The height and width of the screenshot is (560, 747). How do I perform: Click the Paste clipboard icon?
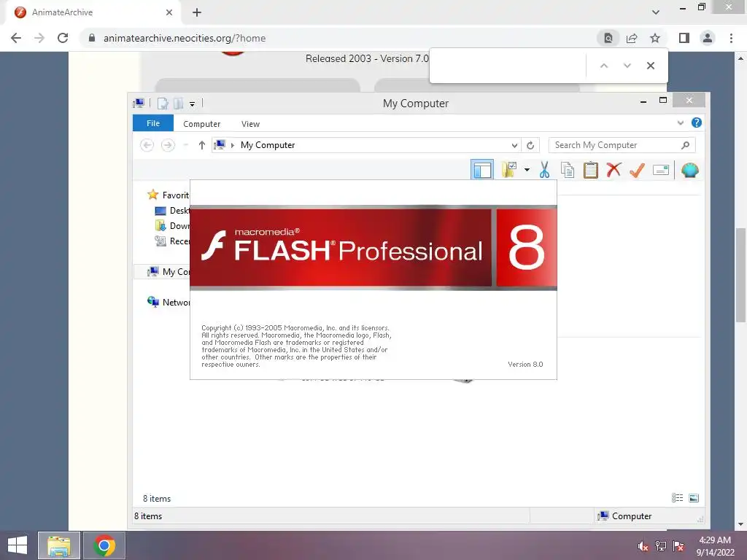tap(591, 169)
